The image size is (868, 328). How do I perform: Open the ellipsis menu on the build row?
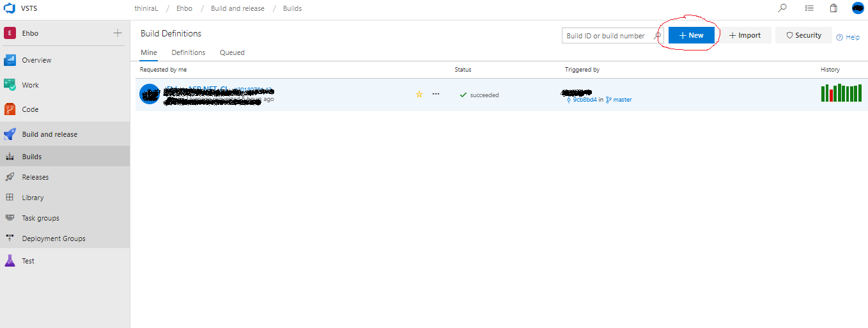point(436,94)
